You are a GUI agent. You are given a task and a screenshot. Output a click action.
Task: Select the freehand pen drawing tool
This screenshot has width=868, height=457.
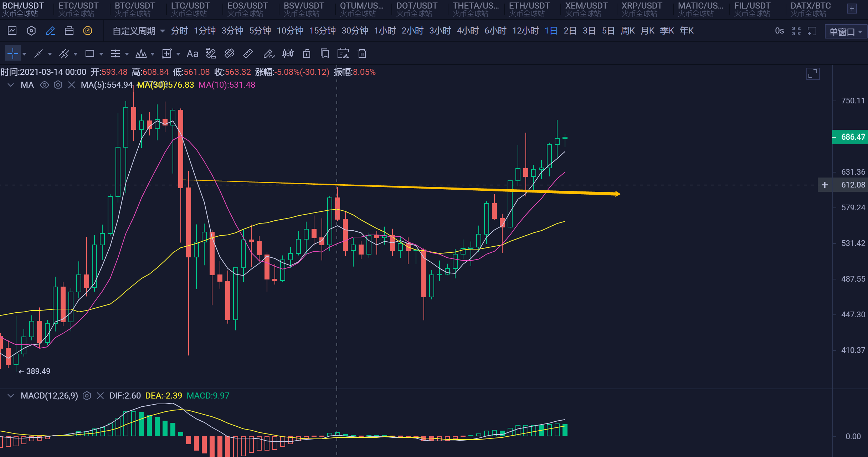pyautogui.click(x=269, y=53)
